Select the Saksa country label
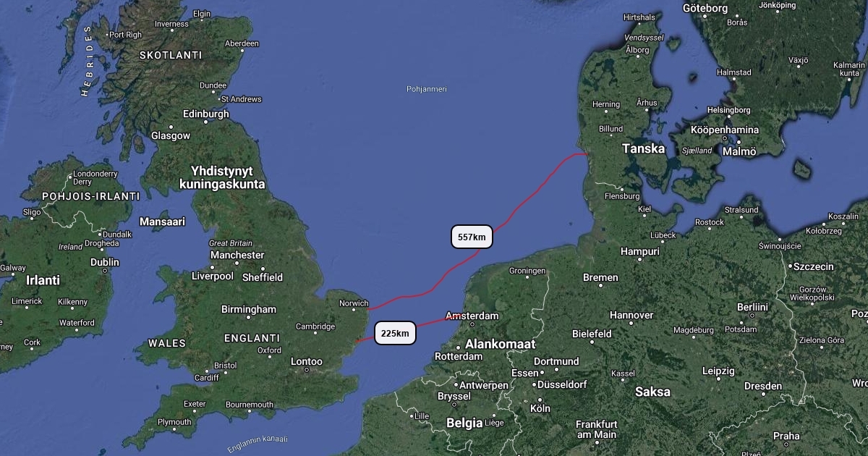The height and width of the screenshot is (456, 868). point(652,392)
